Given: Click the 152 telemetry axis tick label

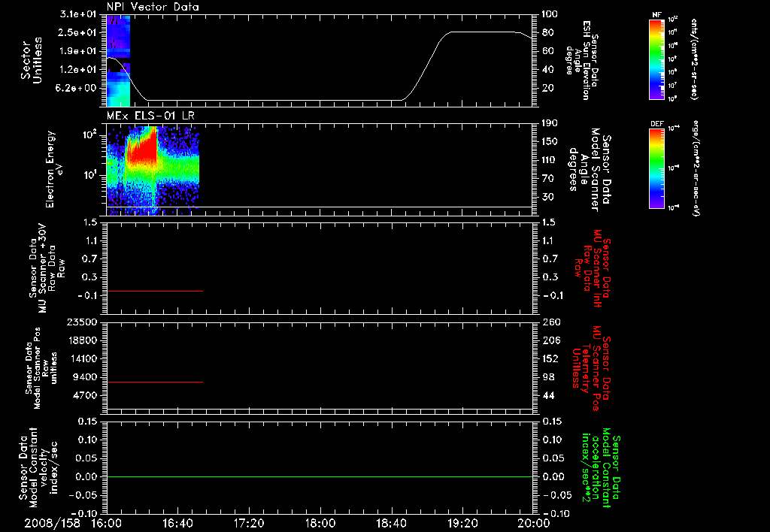Looking at the screenshot, I should pos(550,358).
